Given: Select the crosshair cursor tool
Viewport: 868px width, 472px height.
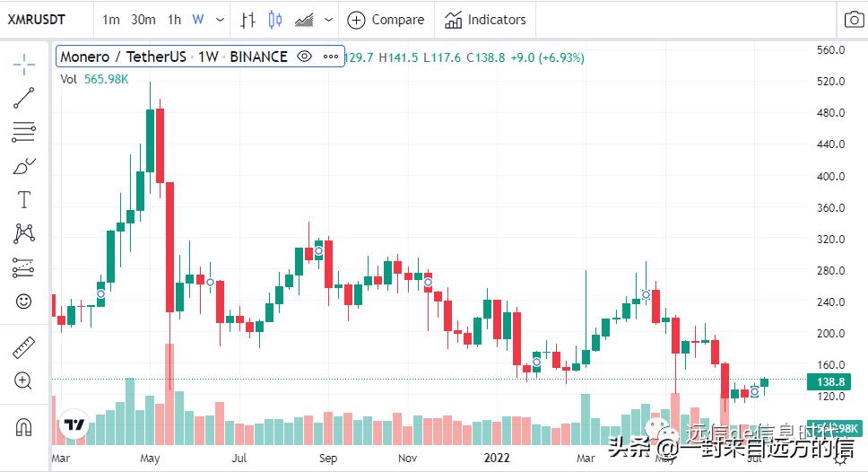Looking at the screenshot, I should click(x=24, y=65).
